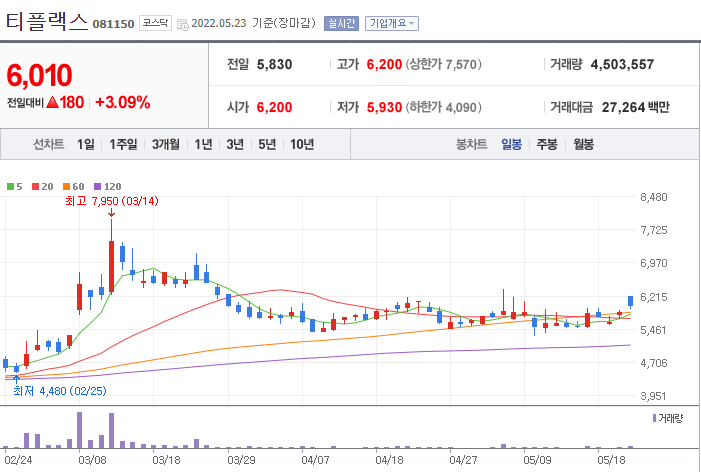This screenshot has height=472, width=701.
Task: Click the 6,215 price axis label
Action: (x=654, y=297)
